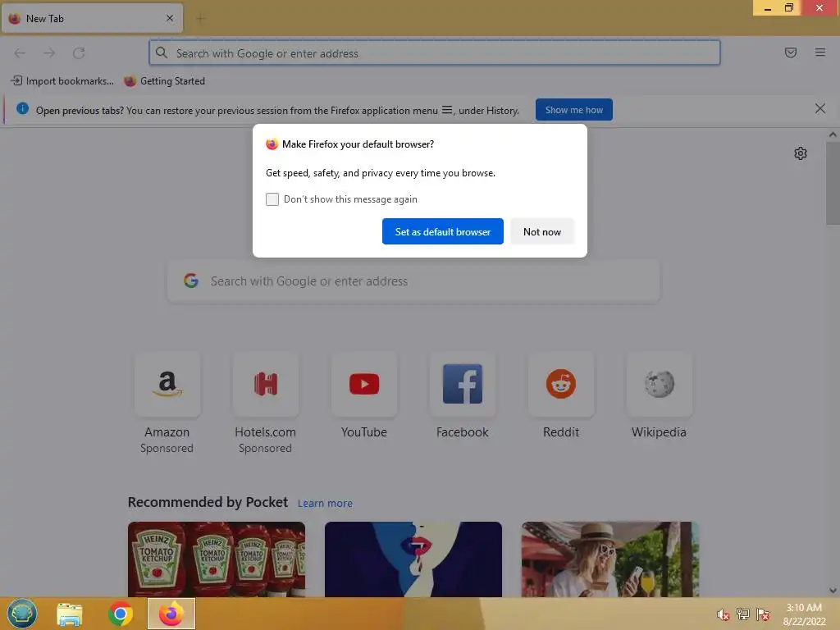Open new tab personalize settings gear
This screenshot has width=840, height=630.
(801, 153)
